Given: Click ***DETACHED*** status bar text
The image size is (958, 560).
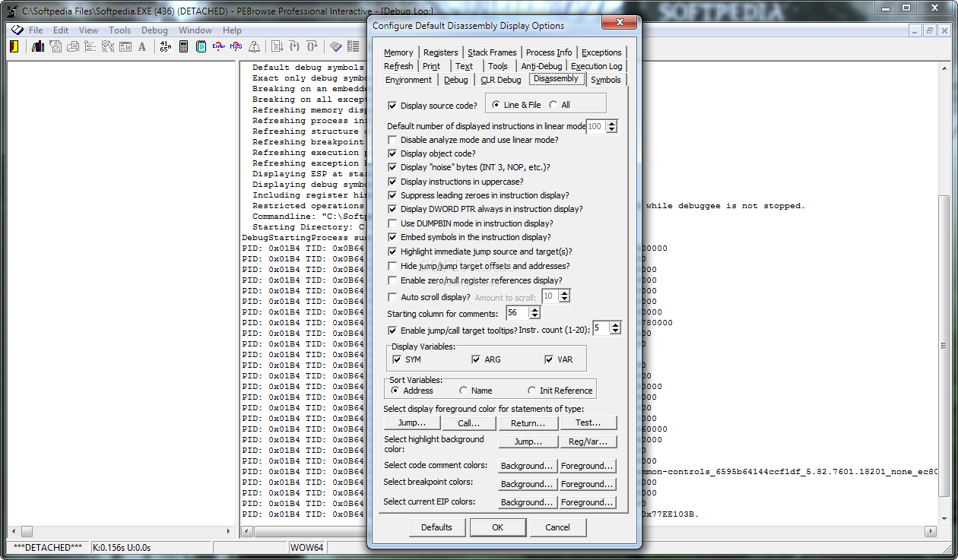Looking at the screenshot, I should coord(48,547).
